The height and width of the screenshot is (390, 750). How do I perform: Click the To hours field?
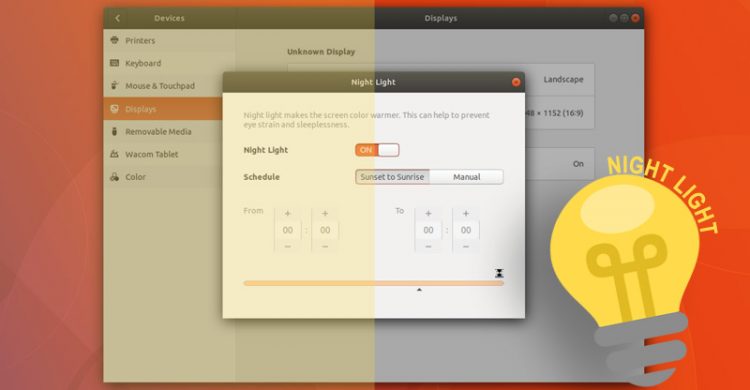click(x=428, y=230)
